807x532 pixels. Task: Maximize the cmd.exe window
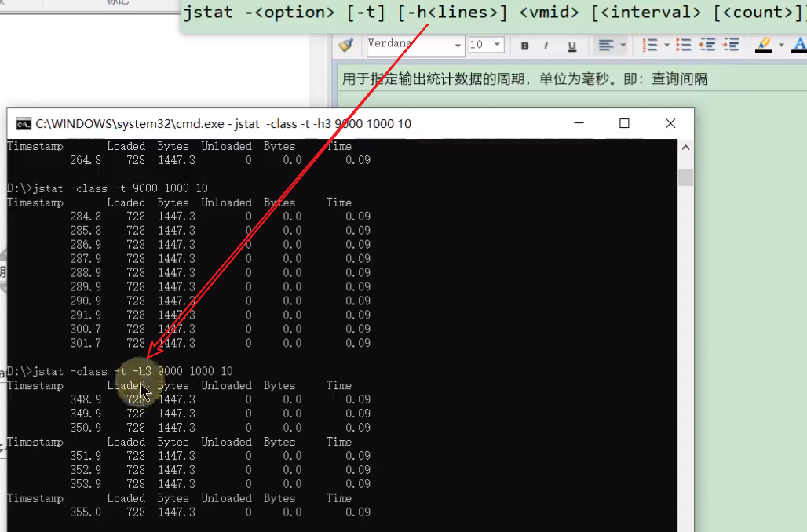click(624, 123)
